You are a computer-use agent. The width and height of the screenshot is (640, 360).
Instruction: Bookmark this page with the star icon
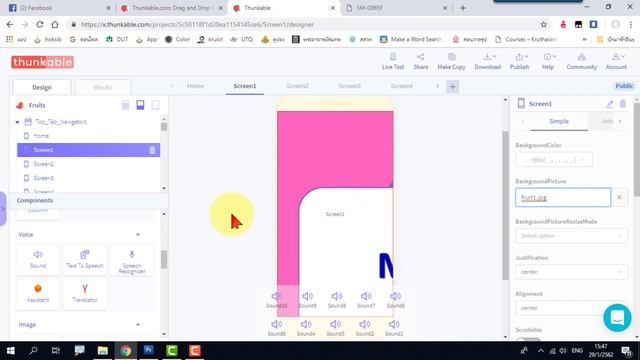click(x=544, y=24)
